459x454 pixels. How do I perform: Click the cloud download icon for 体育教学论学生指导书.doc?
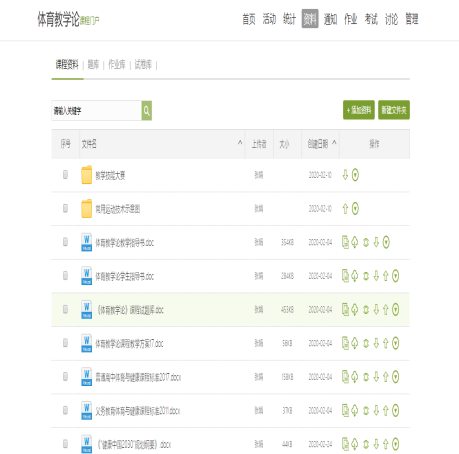pos(355,276)
